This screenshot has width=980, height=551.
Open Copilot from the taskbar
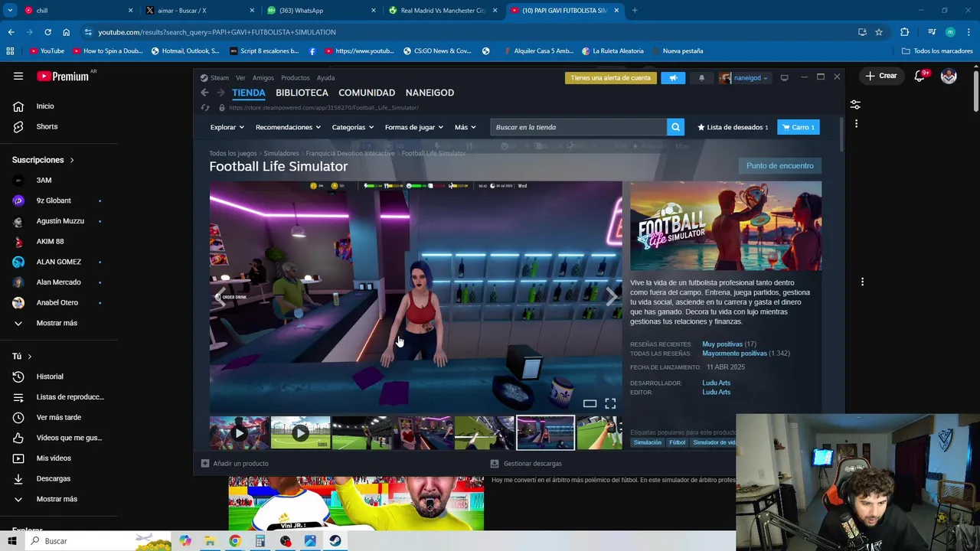point(185,541)
